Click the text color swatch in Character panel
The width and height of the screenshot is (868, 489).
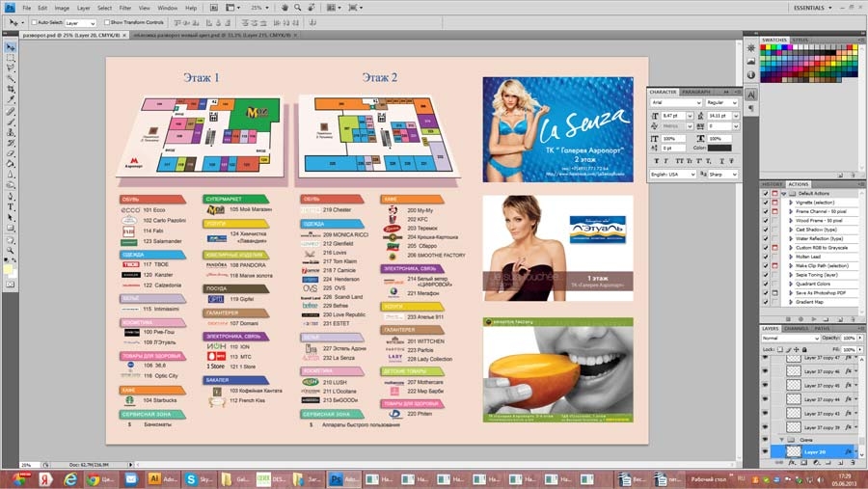click(x=719, y=148)
